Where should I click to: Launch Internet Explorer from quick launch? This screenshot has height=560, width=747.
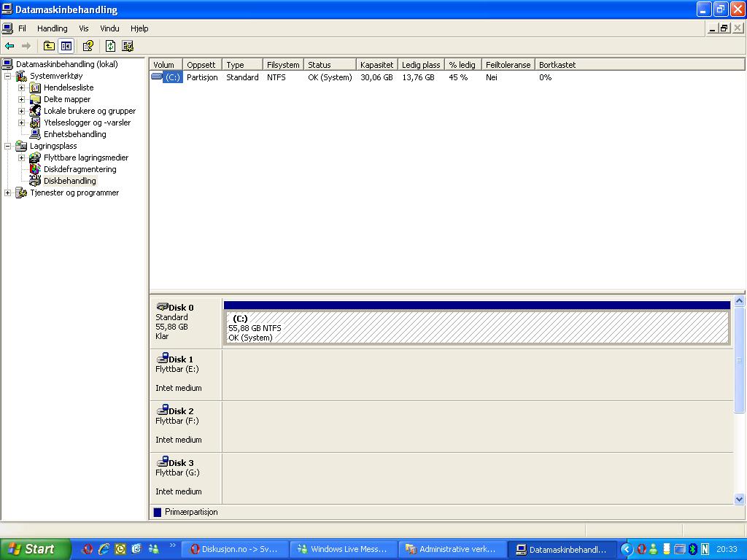(x=104, y=549)
